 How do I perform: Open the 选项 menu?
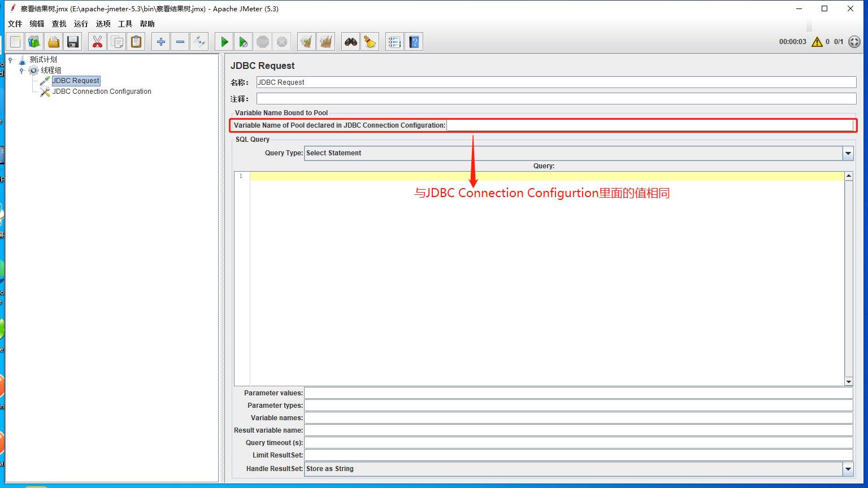coord(103,24)
